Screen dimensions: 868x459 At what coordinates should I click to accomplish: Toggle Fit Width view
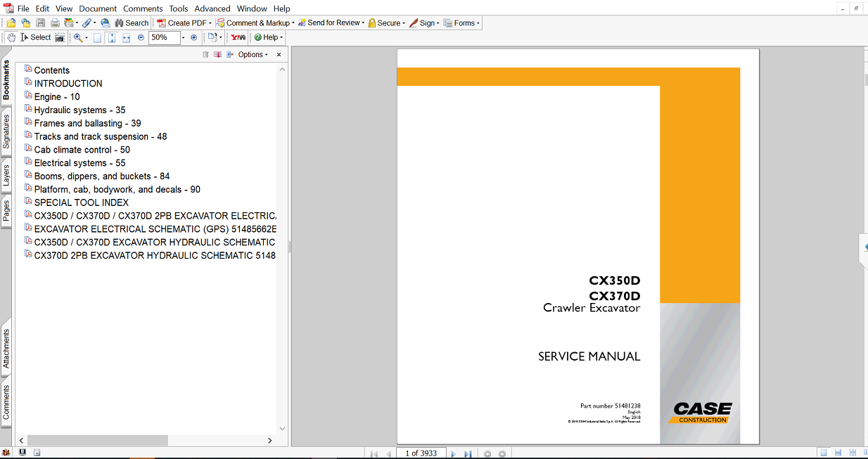point(127,37)
